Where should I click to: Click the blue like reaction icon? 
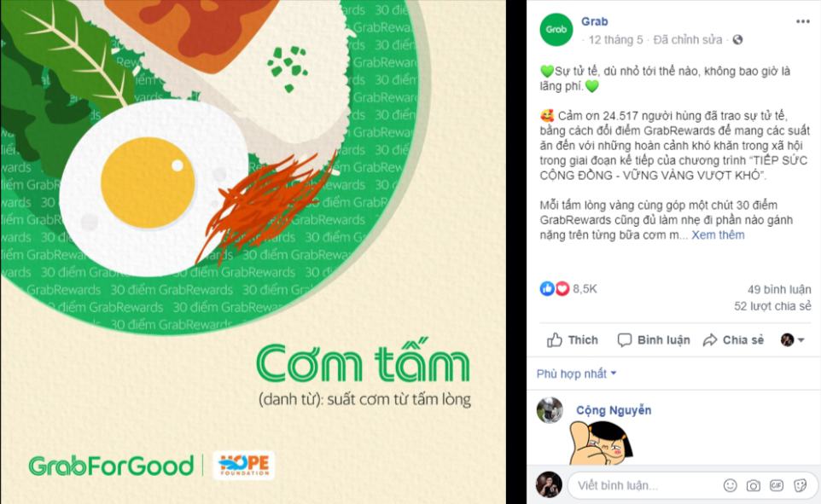(x=547, y=288)
